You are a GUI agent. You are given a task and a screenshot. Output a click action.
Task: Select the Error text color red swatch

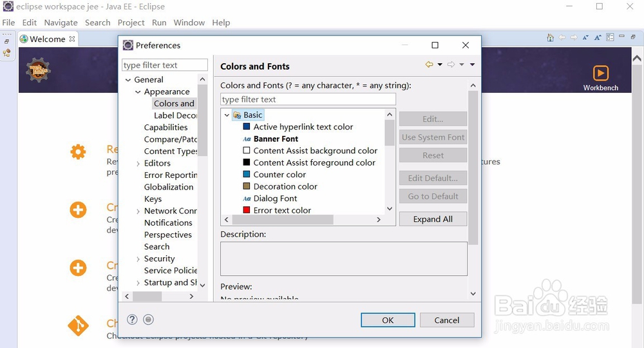click(x=247, y=210)
